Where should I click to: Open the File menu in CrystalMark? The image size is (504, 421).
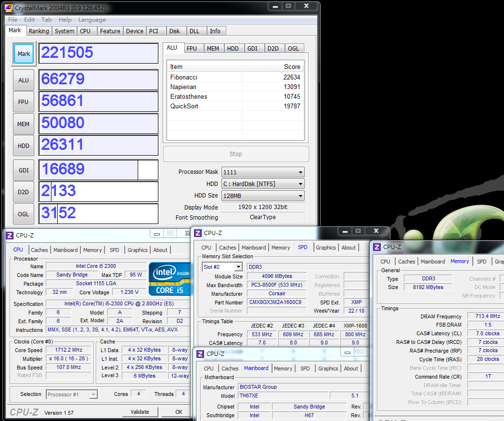pyautogui.click(x=13, y=20)
